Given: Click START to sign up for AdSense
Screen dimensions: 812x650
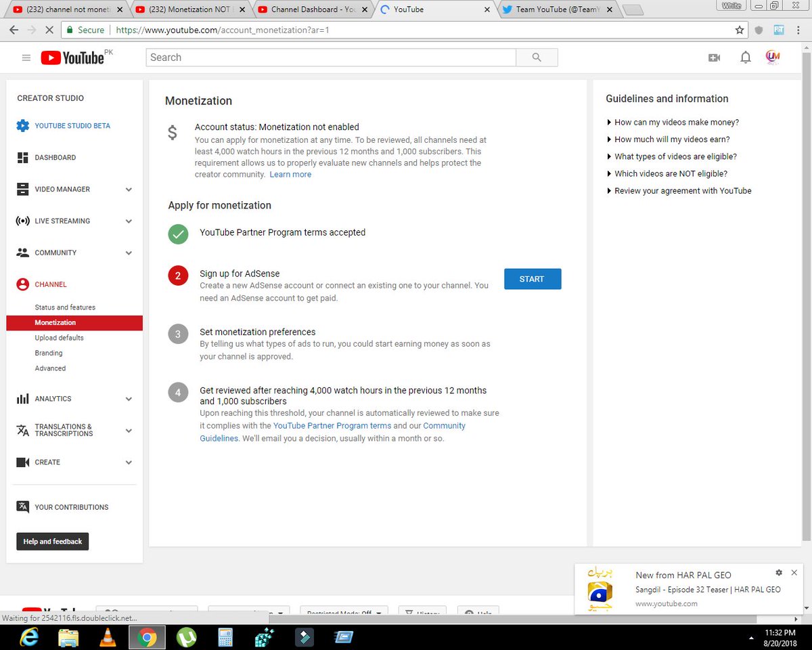Looking at the screenshot, I should pos(533,279).
